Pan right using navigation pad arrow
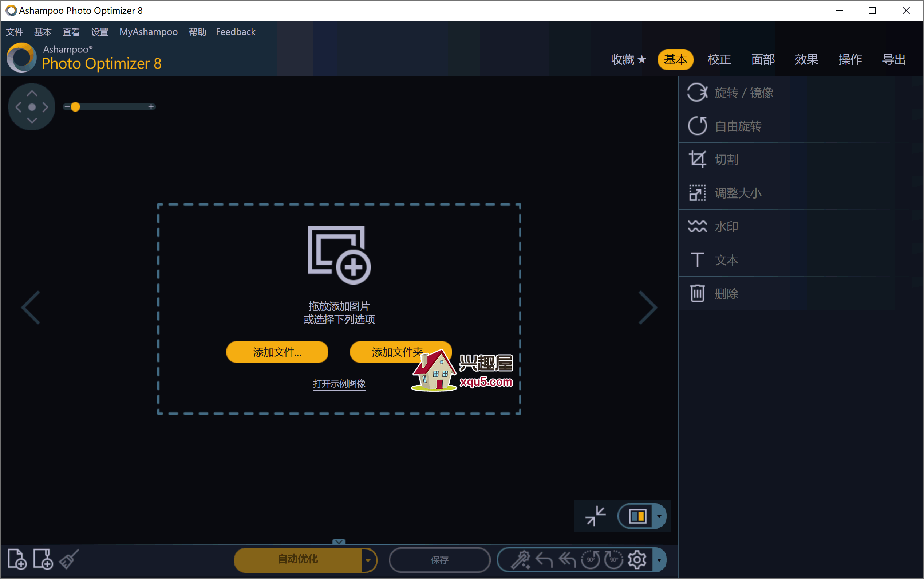This screenshot has width=924, height=579. point(45,107)
